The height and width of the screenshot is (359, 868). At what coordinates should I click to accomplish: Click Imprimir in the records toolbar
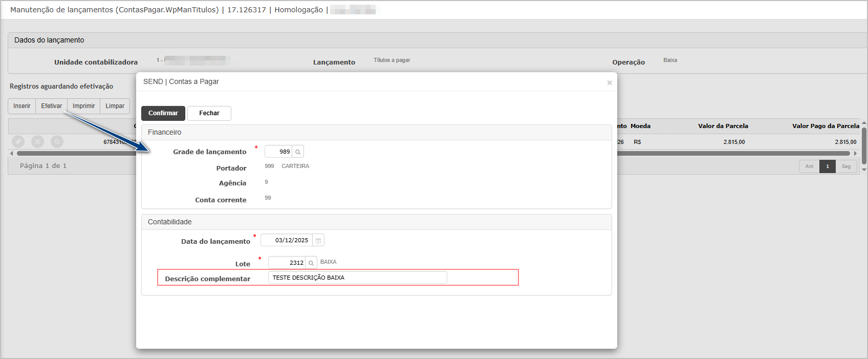coord(84,106)
